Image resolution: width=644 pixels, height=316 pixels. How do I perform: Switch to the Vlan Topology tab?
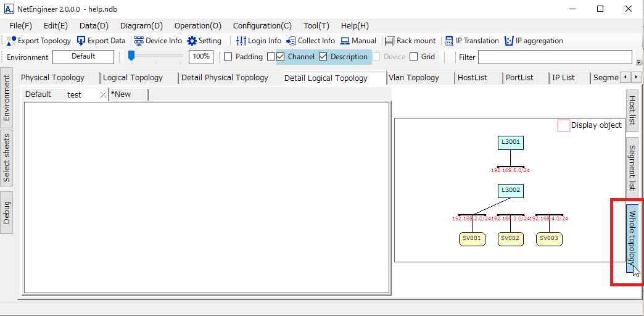click(414, 78)
